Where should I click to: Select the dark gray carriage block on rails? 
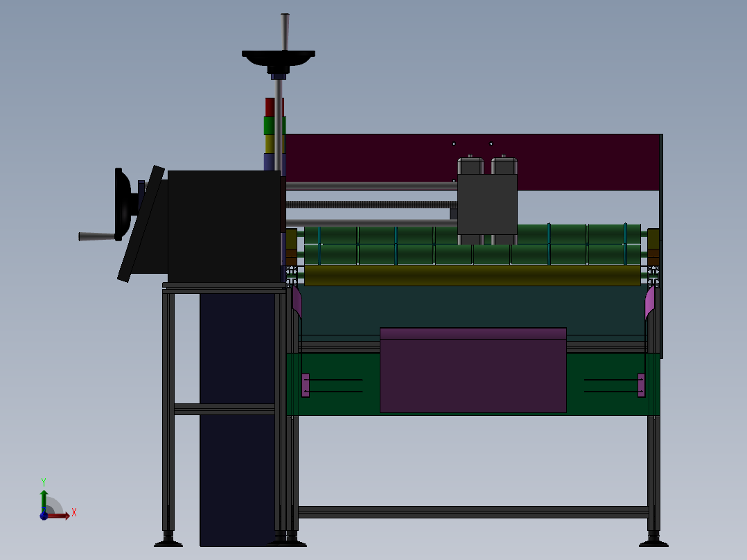click(x=487, y=204)
